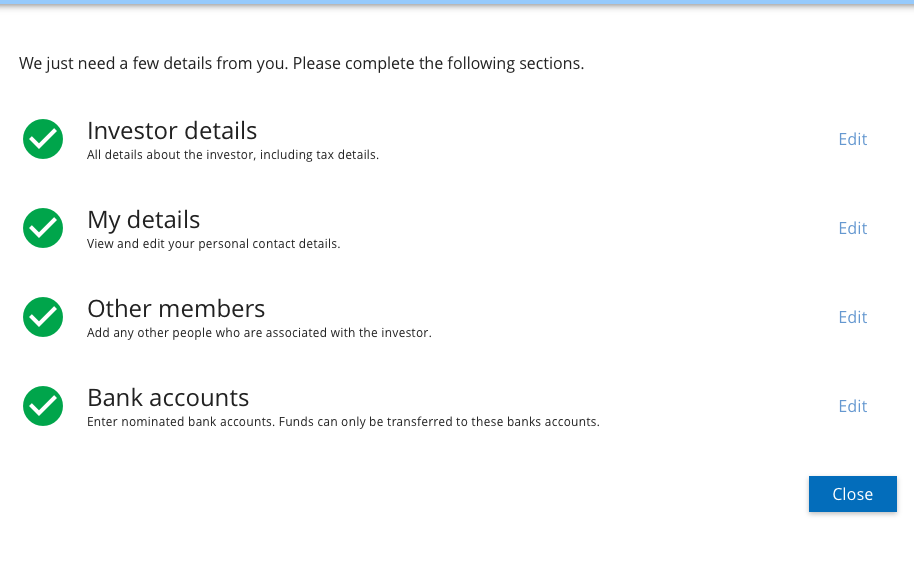
Task: Click the blue bar at the top
Action: (457, 3)
